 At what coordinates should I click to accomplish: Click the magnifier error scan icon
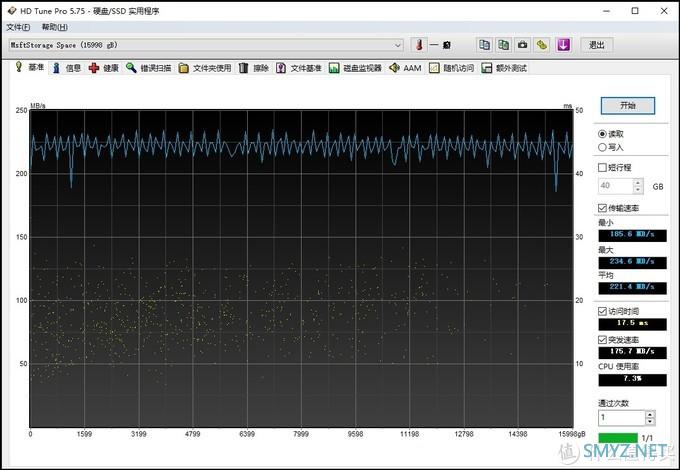(131, 68)
